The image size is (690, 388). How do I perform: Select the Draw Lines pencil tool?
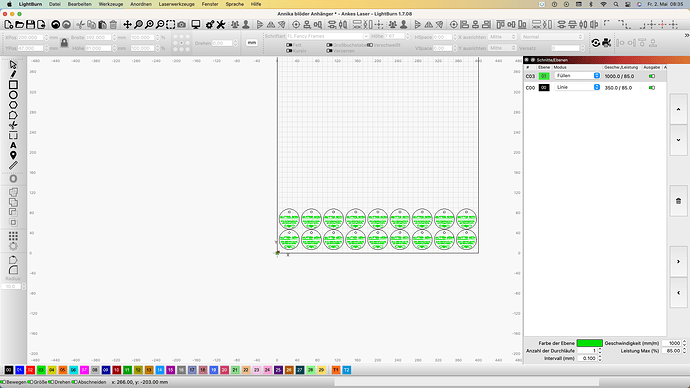click(x=13, y=74)
